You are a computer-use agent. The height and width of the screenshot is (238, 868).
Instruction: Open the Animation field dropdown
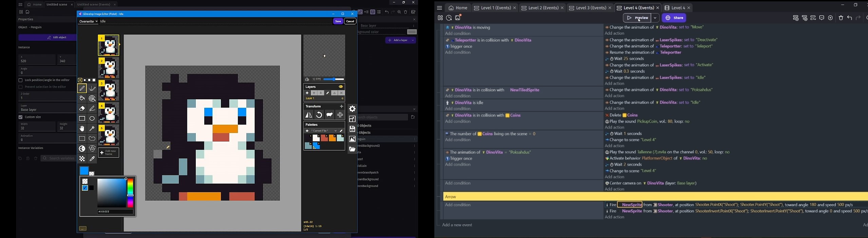pos(46,138)
